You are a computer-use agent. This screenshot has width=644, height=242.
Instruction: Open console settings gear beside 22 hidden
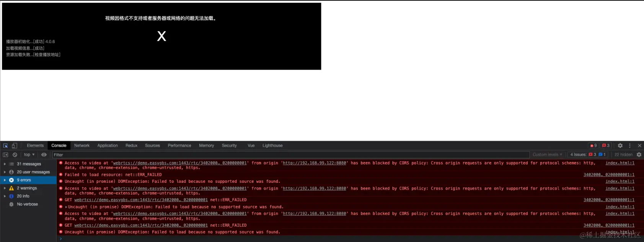click(639, 155)
